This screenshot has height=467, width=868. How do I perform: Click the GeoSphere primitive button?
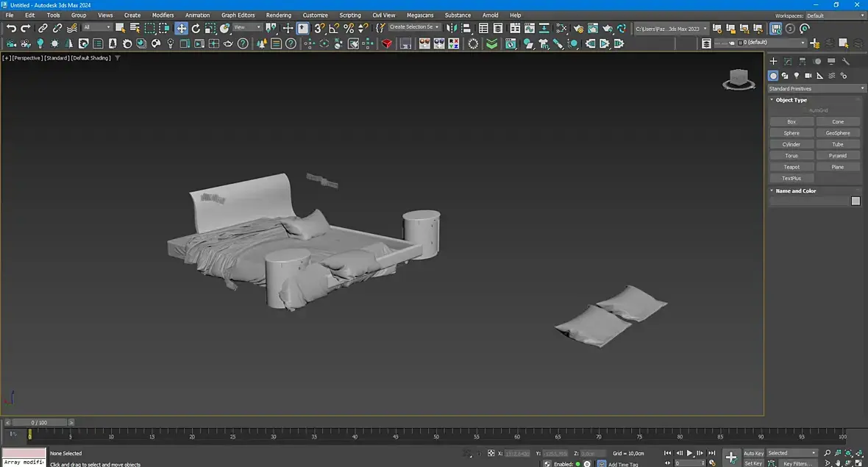coord(838,133)
